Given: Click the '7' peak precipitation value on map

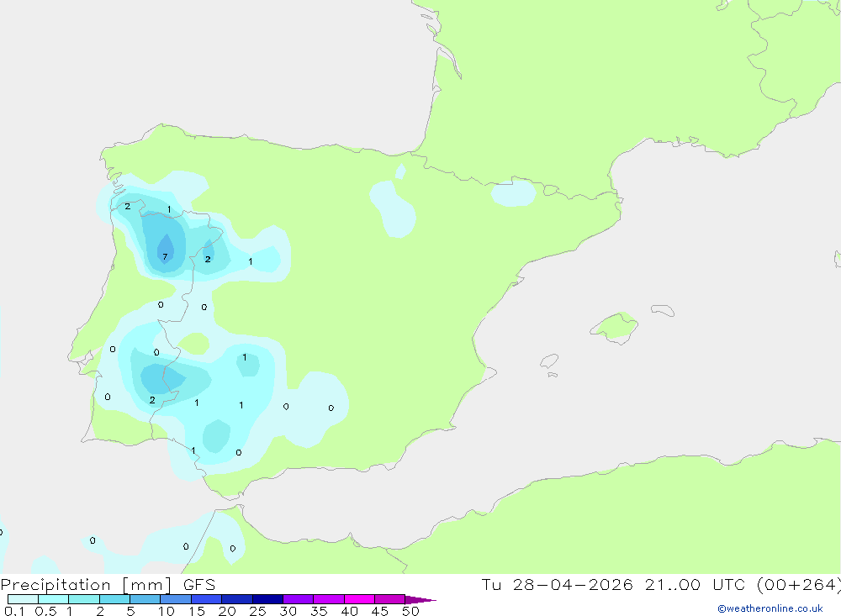Looking at the screenshot, I should 165,257.
